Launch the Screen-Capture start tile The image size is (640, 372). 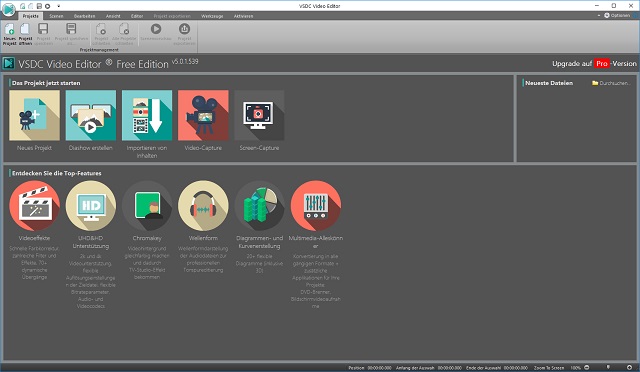click(x=259, y=116)
